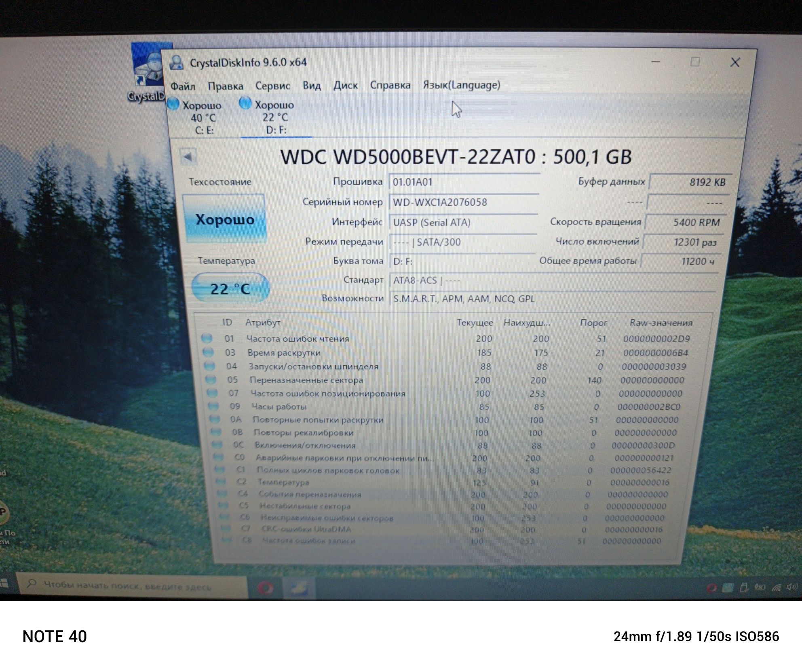Click the Текущее column header

click(475, 322)
